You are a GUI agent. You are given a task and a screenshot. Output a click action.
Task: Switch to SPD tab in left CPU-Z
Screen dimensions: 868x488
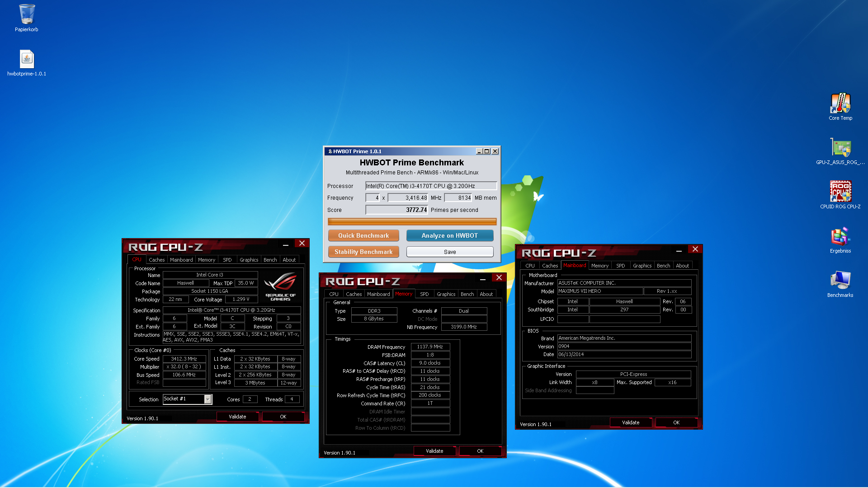tap(227, 260)
